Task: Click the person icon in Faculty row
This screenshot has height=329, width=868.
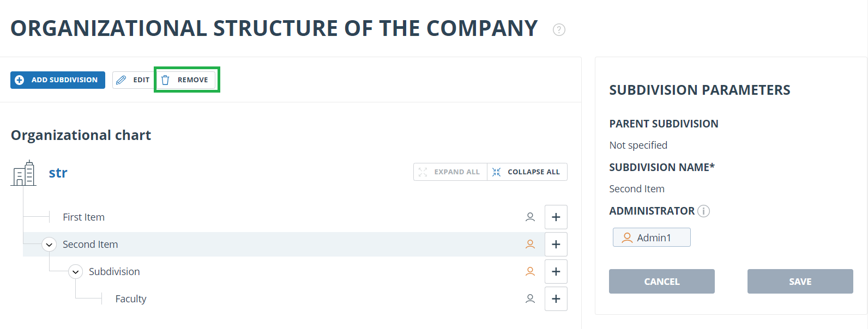Action: (530, 298)
